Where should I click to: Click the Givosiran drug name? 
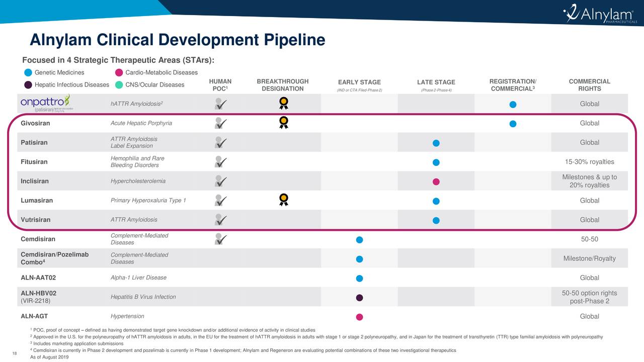[35, 123]
